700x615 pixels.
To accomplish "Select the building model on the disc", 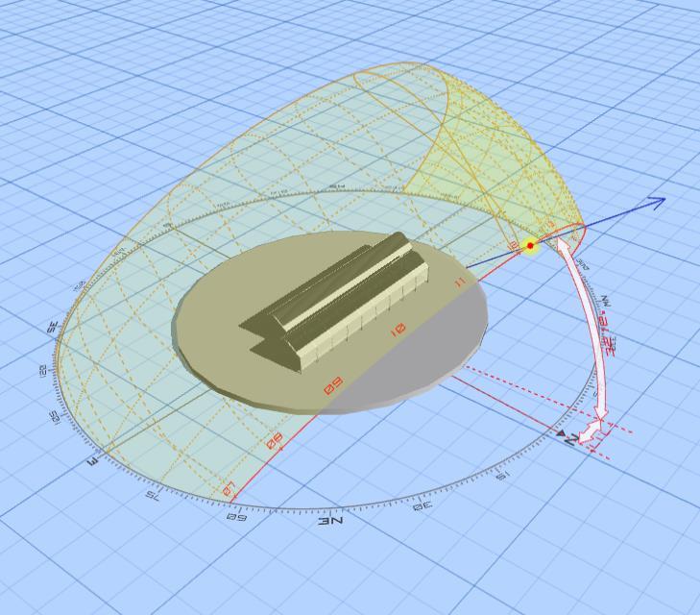I will [334, 303].
